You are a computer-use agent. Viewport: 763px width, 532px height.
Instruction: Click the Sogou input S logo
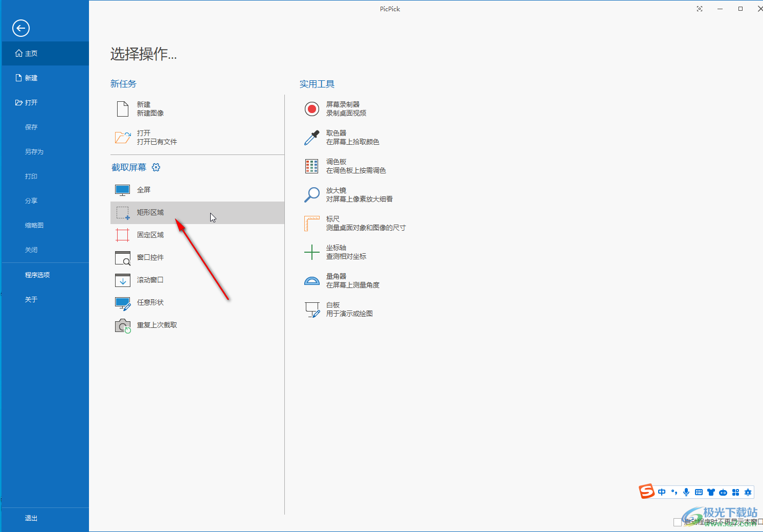(x=647, y=491)
